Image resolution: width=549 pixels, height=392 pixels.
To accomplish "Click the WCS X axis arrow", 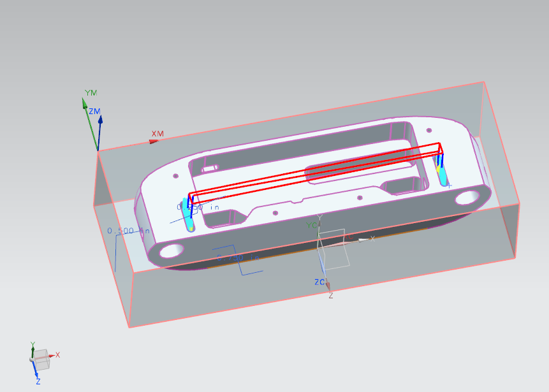I will coord(363,240).
